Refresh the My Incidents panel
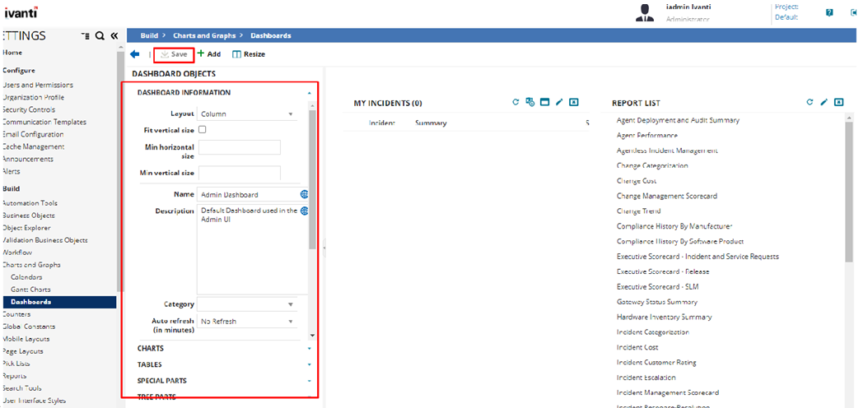The image size is (868, 408). [516, 103]
